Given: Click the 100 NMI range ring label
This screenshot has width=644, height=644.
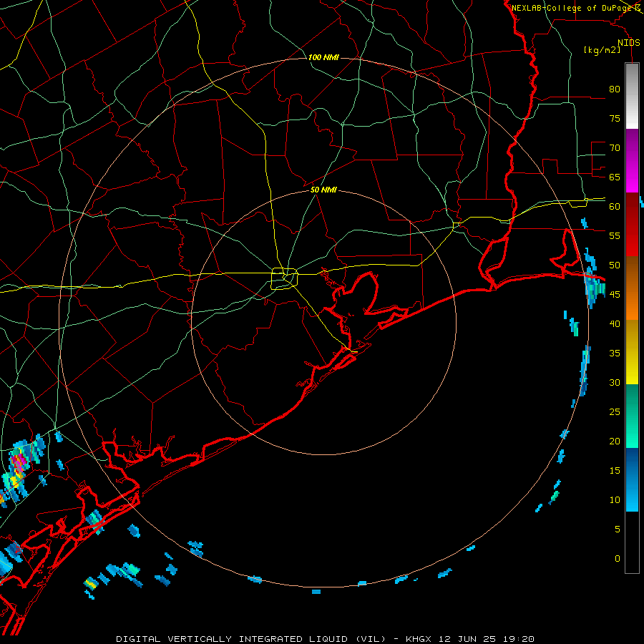Looking at the screenshot, I should 323,57.
